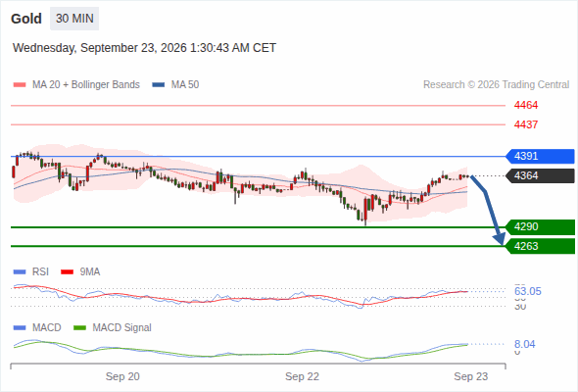
Task: Click the 4290 green support tag
Action: point(540,226)
